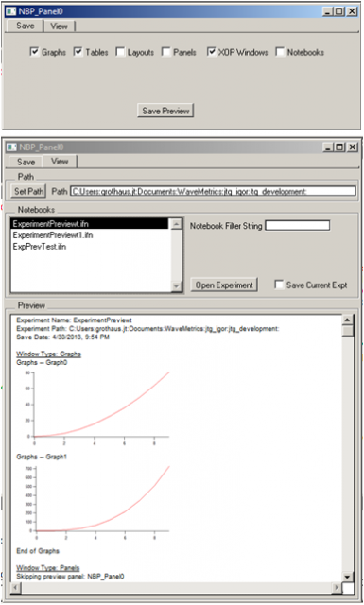364x605 pixels.
Task: Enable Save Current Expt option
Action: pyautogui.click(x=279, y=285)
